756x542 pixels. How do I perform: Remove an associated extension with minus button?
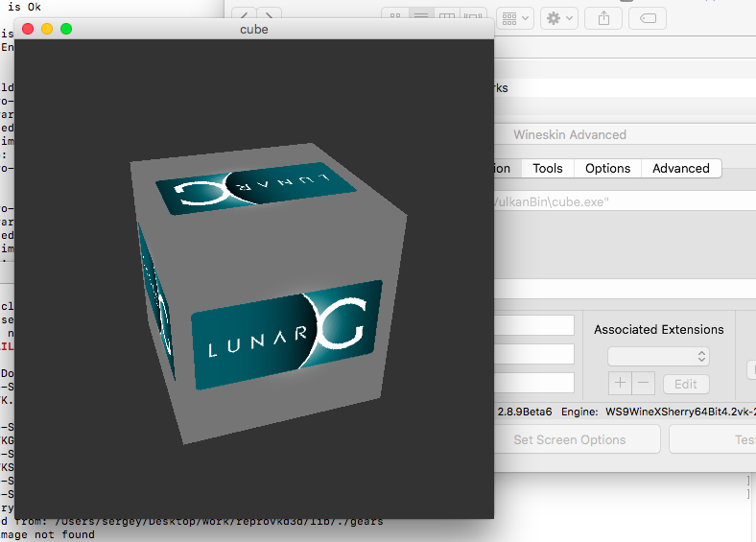pyautogui.click(x=643, y=384)
